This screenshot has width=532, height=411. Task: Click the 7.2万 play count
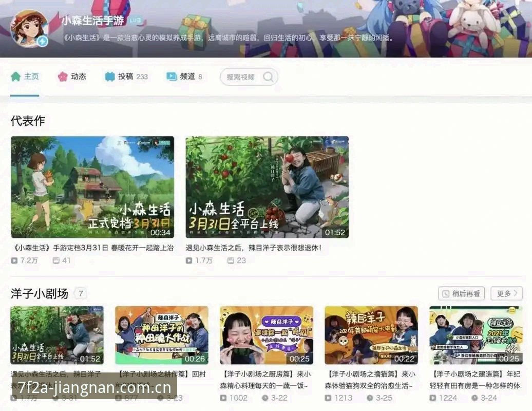point(29,260)
